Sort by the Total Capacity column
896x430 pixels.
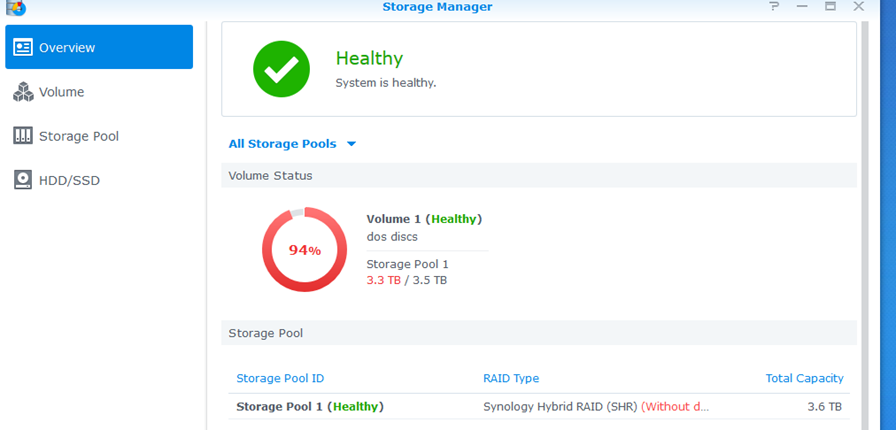tap(804, 379)
